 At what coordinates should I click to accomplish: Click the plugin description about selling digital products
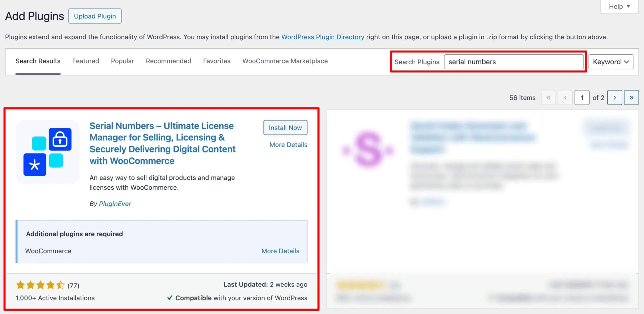pyautogui.click(x=162, y=183)
